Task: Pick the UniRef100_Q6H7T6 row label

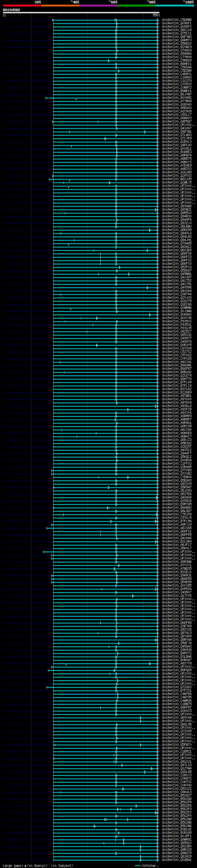Action: [177, 379]
